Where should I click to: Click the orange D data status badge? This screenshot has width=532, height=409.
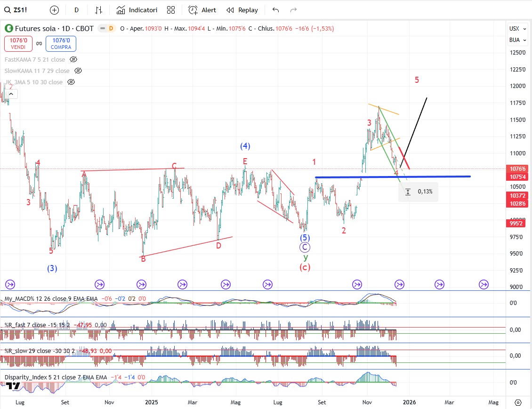coord(111,29)
